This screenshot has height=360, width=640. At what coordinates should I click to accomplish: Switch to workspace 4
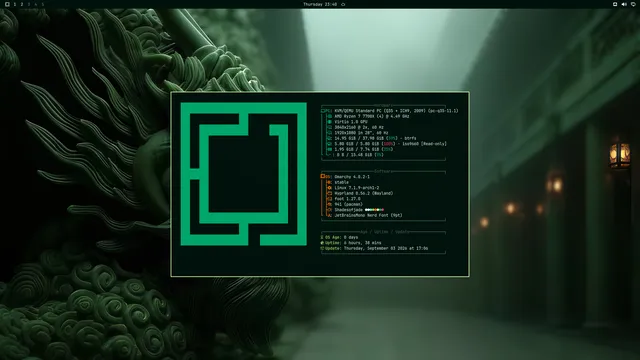pos(36,4)
